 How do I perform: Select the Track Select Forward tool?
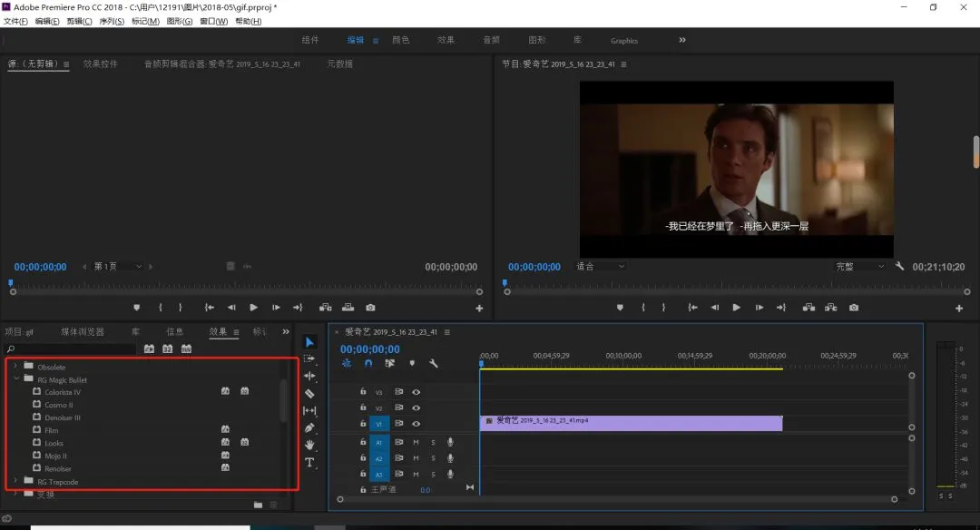click(309, 358)
